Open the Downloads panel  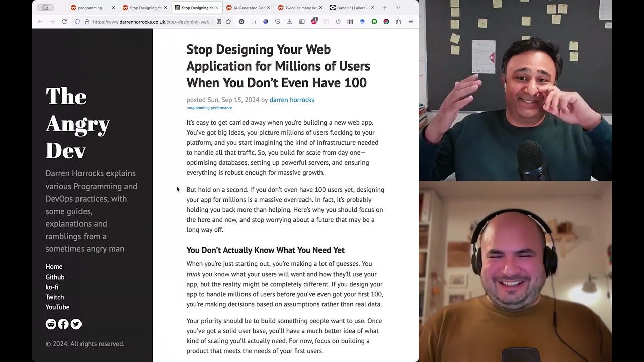click(x=290, y=22)
